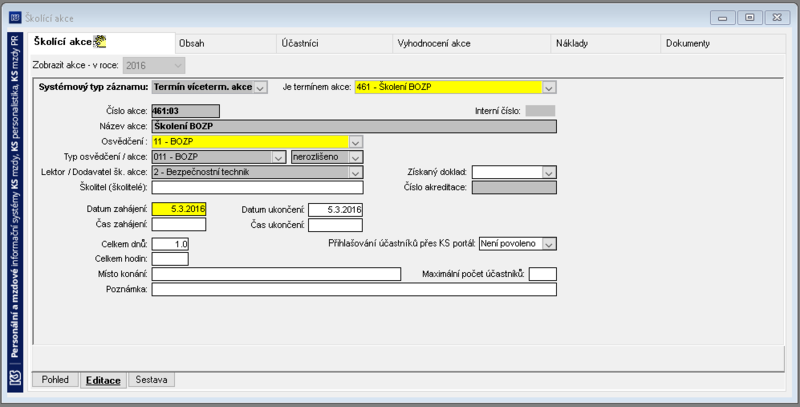Click the Celkem hodin field
The height and width of the screenshot is (407, 800).
point(170,259)
